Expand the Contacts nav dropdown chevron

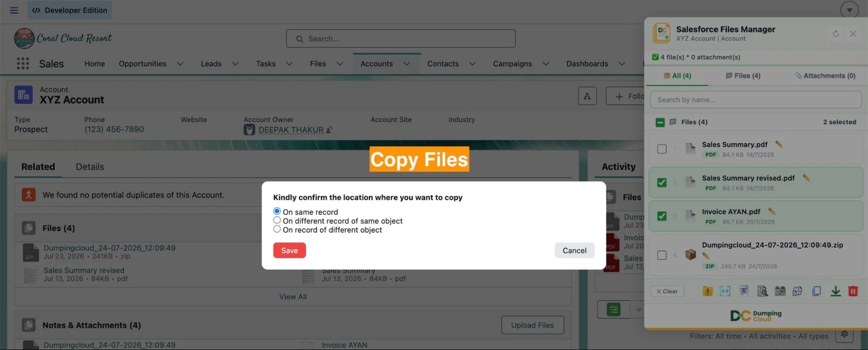[472, 64]
